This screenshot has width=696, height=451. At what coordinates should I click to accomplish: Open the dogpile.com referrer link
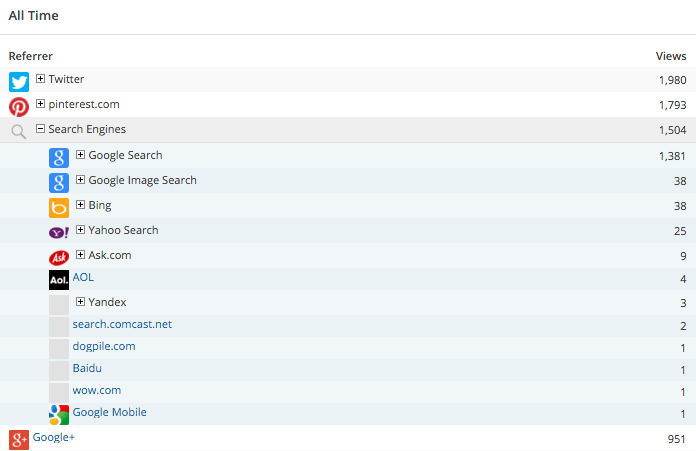[x=104, y=346]
